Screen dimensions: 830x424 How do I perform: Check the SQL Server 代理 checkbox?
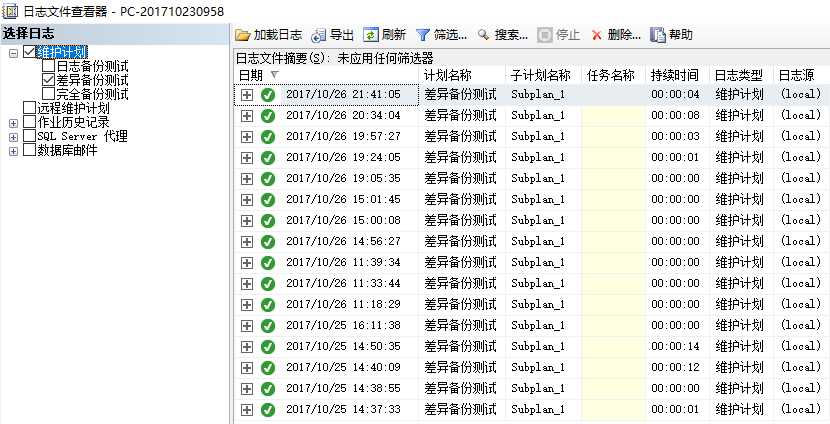29,136
